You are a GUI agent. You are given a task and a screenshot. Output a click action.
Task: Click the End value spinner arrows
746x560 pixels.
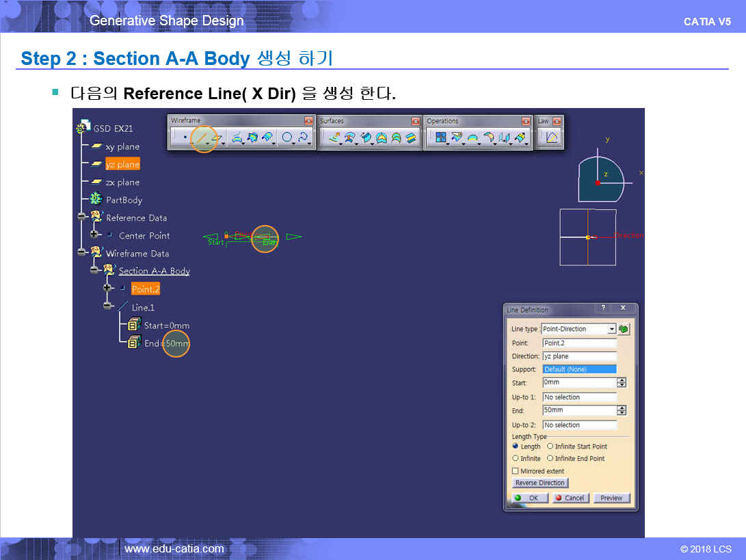(x=621, y=410)
